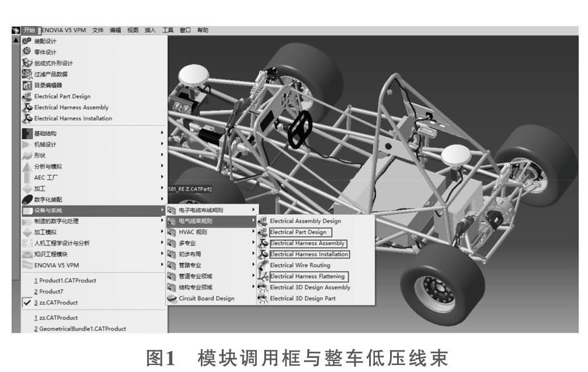This screenshot has width=588, height=372.
Task: Expand the 电子电缆布线规则 submenu arrow
Action: [253, 210]
